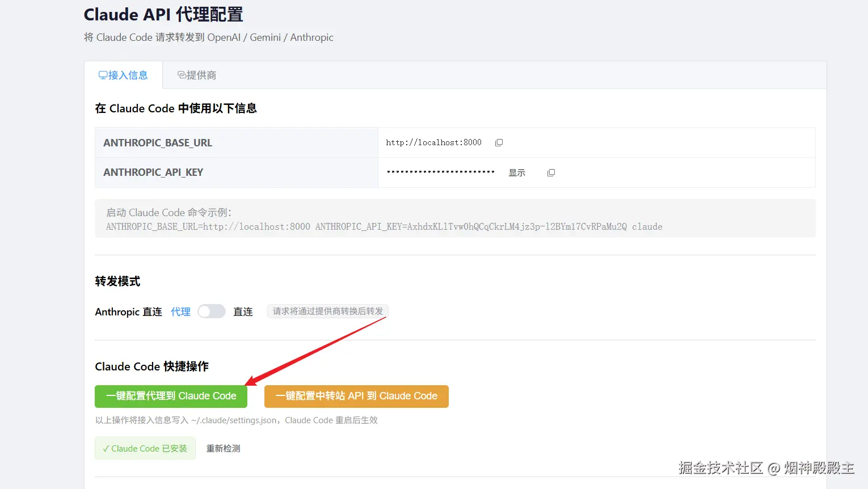The height and width of the screenshot is (489, 868).
Task: Click the masked API key dots
Action: [441, 172]
